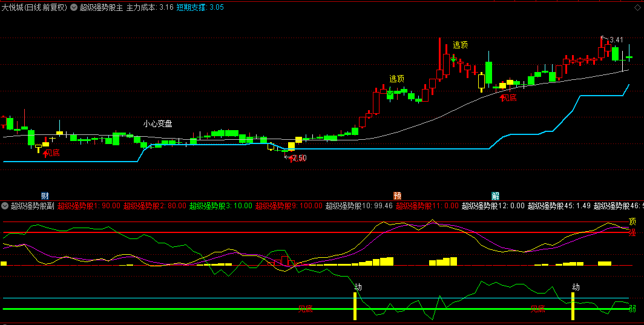The image size is (644, 325).
Task: Open the 解 unlock marker
Action: 495,196
